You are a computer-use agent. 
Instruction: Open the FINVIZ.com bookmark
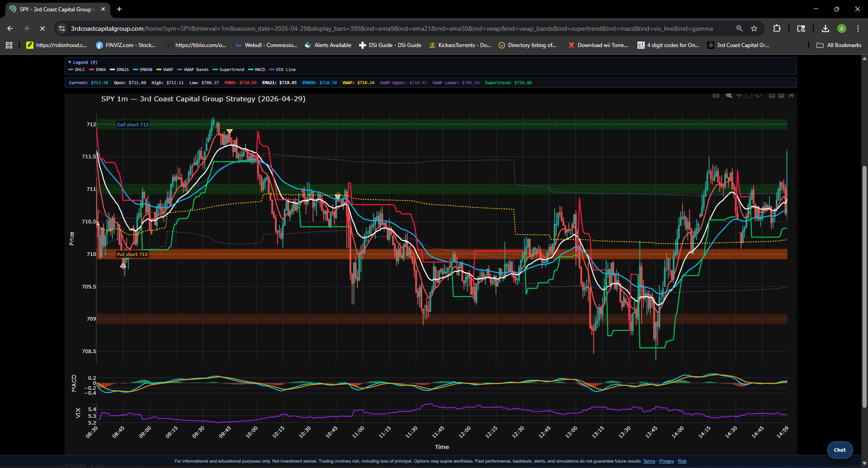pos(126,45)
